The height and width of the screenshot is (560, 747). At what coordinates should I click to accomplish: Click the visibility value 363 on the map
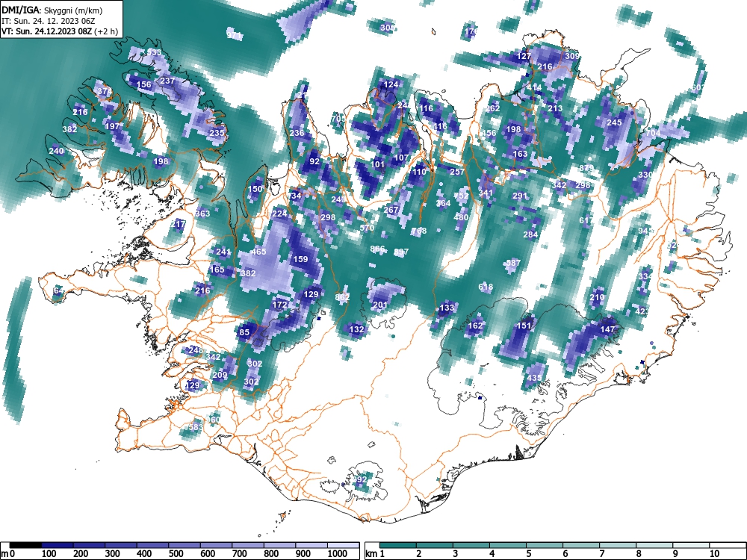pyautogui.click(x=202, y=214)
